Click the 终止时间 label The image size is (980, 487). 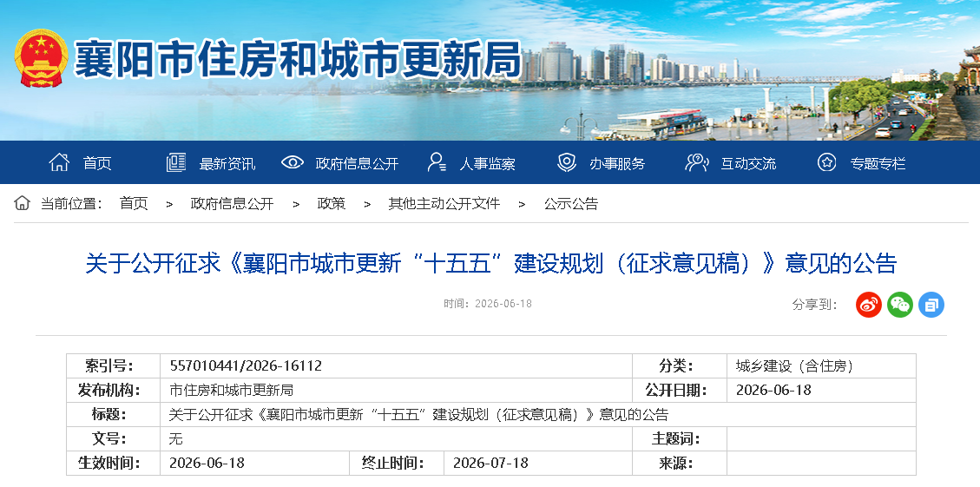point(392,464)
